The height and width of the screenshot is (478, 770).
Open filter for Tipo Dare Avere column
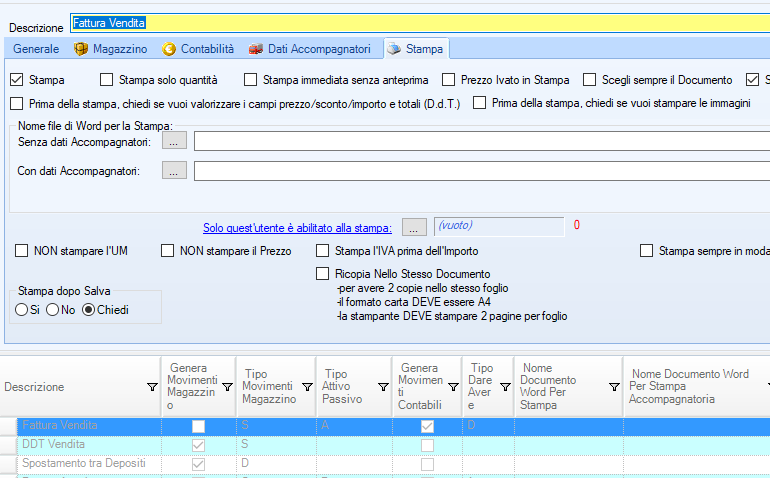505,387
